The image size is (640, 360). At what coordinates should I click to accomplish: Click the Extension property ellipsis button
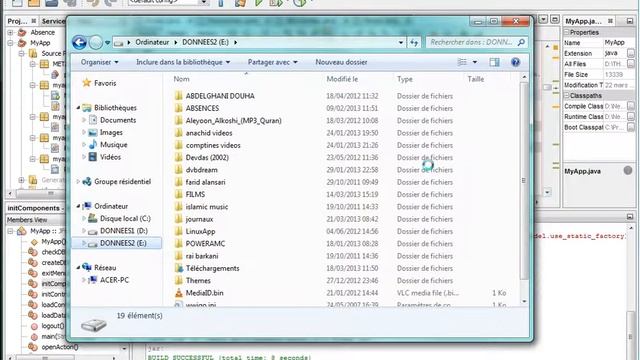click(x=631, y=53)
